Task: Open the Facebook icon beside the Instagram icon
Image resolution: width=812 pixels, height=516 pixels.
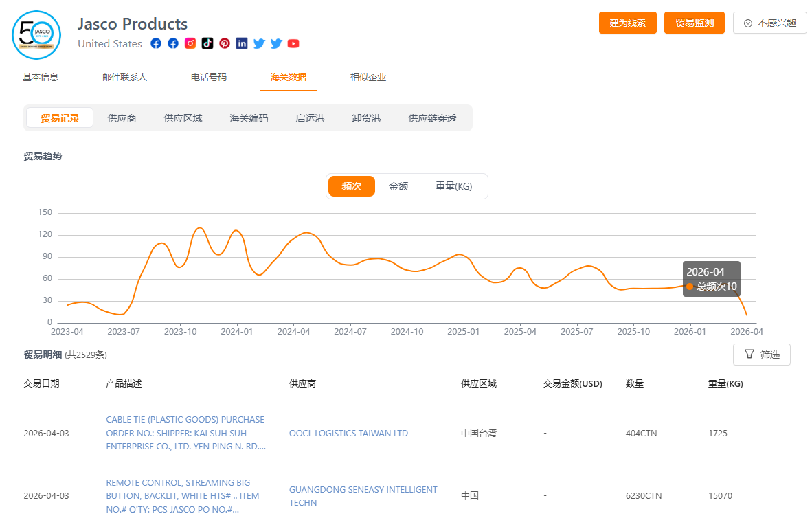Action: coord(173,43)
